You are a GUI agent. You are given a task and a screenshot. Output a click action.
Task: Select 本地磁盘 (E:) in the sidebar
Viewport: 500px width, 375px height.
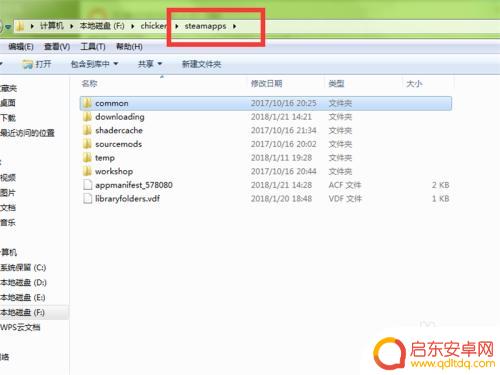point(23,297)
